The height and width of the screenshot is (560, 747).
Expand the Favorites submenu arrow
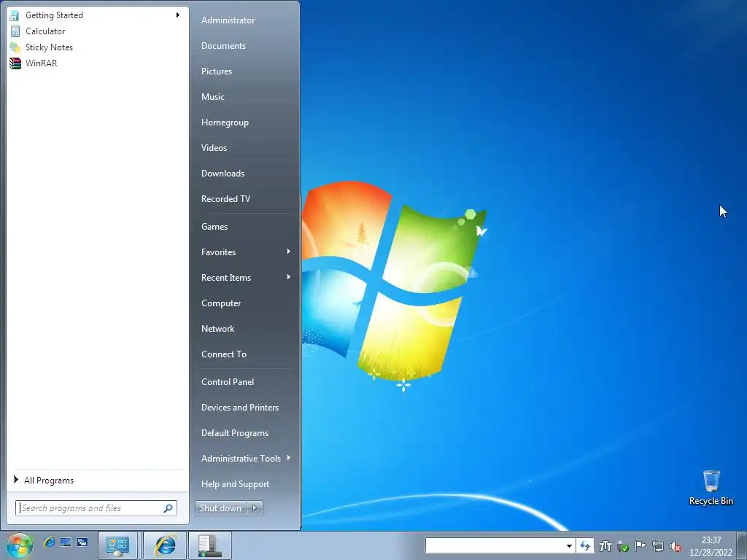pos(289,252)
